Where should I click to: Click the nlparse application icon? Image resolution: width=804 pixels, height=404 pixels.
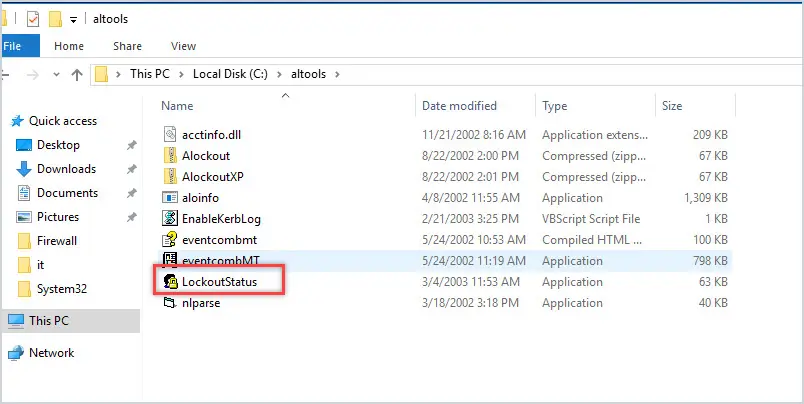pos(170,302)
